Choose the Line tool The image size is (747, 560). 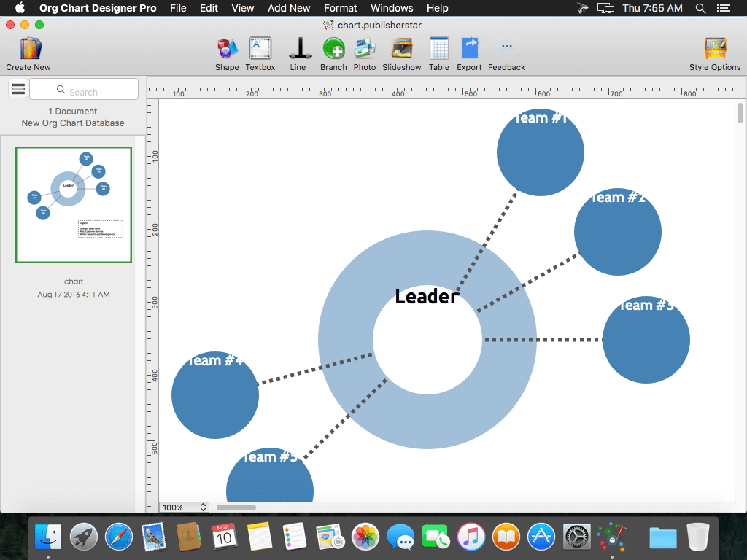299,49
